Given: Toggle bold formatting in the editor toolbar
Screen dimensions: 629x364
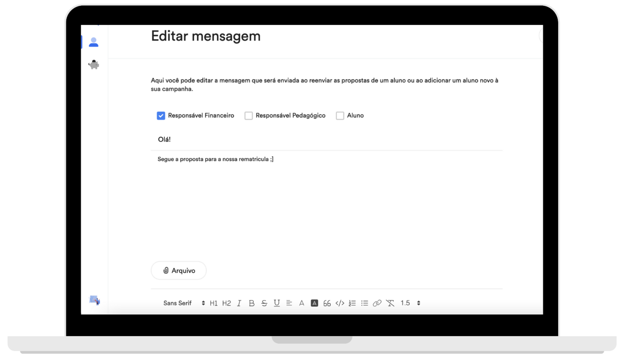Looking at the screenshot, I should [x=251, y=303].
